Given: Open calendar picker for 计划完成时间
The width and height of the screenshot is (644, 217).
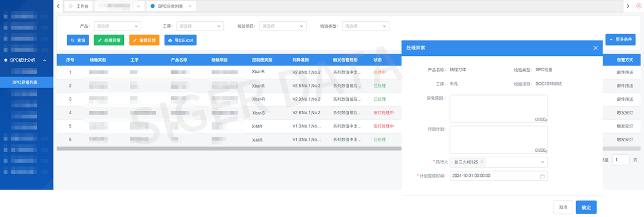Looking at the screenshot, I should coord(542,176).
